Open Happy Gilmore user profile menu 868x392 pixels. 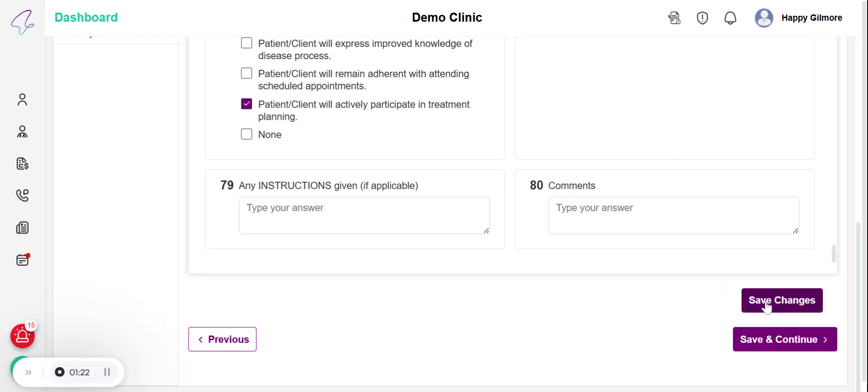pyautogui.click(x=798, y=18)
